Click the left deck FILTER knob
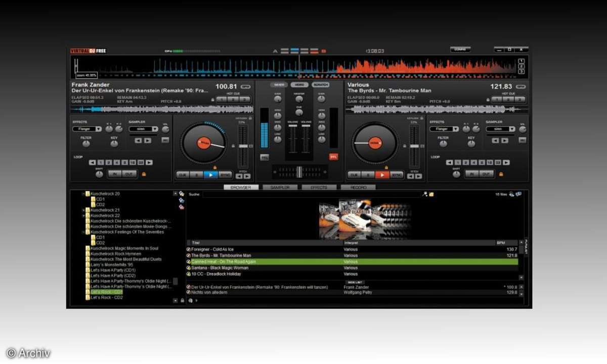This screenshot has height=364, width=607. click(86, 144)
